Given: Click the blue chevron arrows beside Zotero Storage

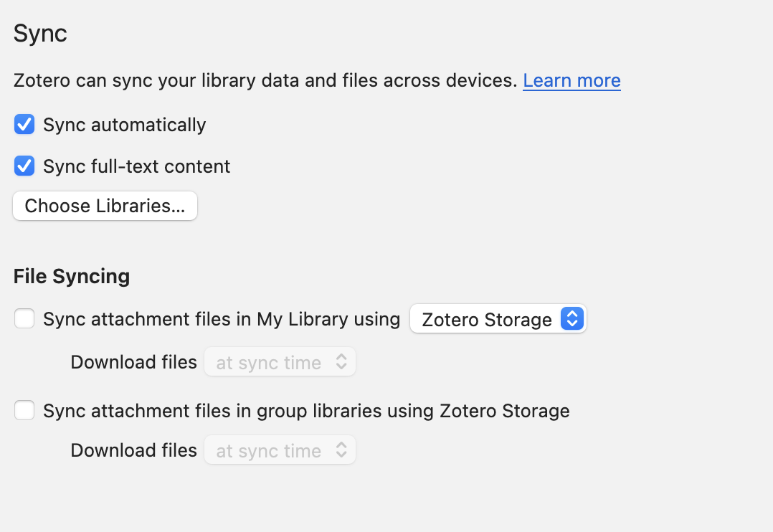Looking at the screenshot, I should pos(572,318).
